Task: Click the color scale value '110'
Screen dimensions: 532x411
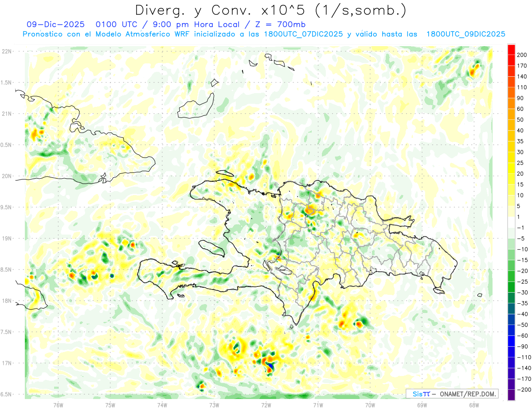Action: pyautogui.click(x=522, y=87)
